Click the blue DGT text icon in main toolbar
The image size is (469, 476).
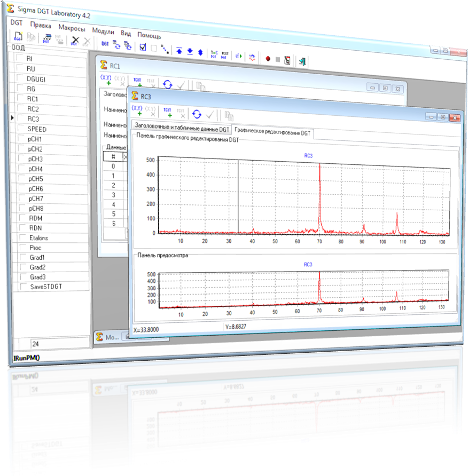(x=105, y=44)
